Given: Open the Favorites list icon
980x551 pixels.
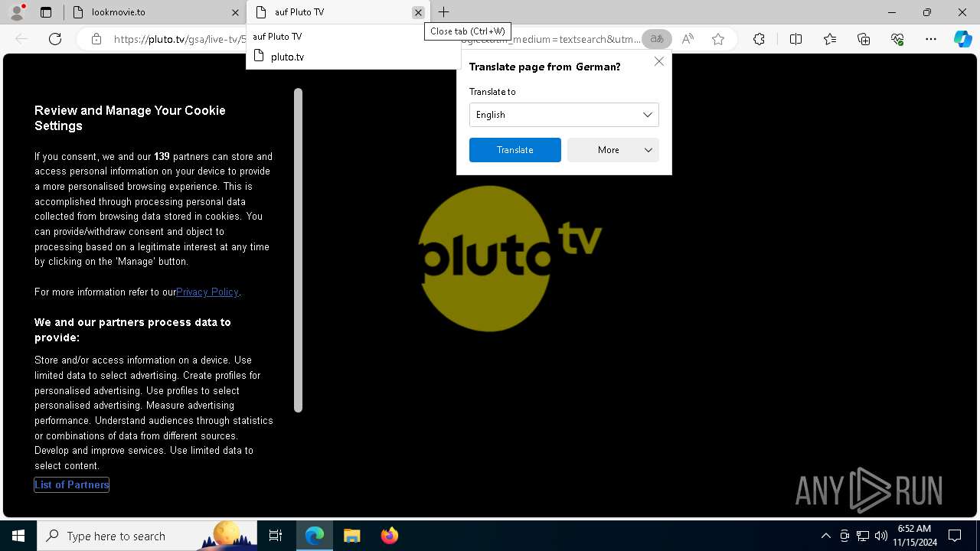Looking at the screenshot, I should (830, 39).
